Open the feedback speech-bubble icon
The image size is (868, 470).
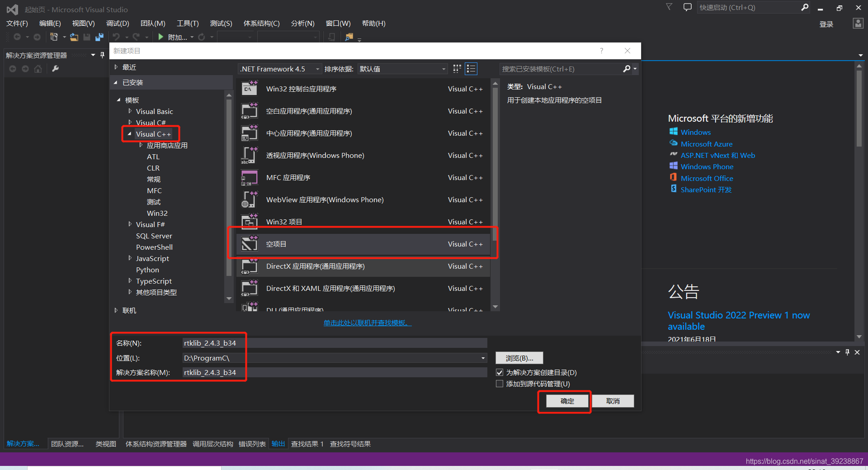tap(688, 7)
